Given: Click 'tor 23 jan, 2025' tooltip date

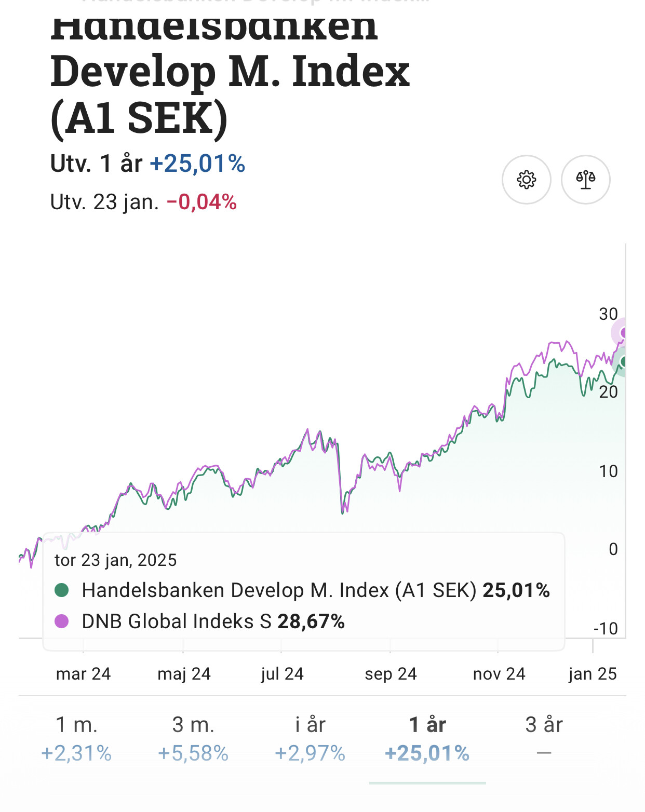Looking at the screenshot, I should [116, 560].
